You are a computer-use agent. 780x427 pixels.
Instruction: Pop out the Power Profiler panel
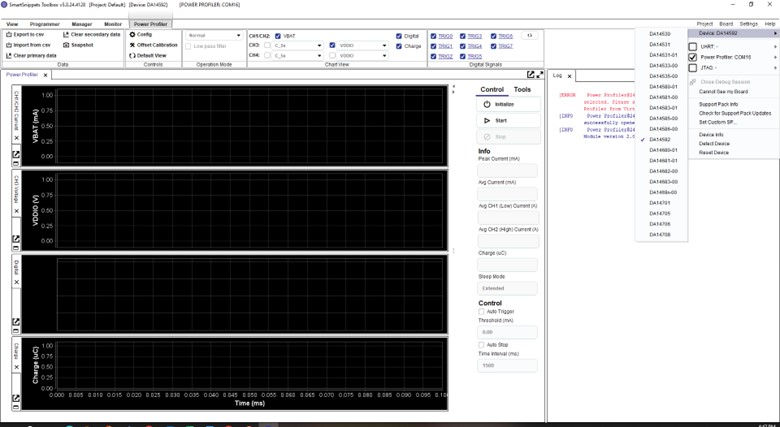coord(531,75)
